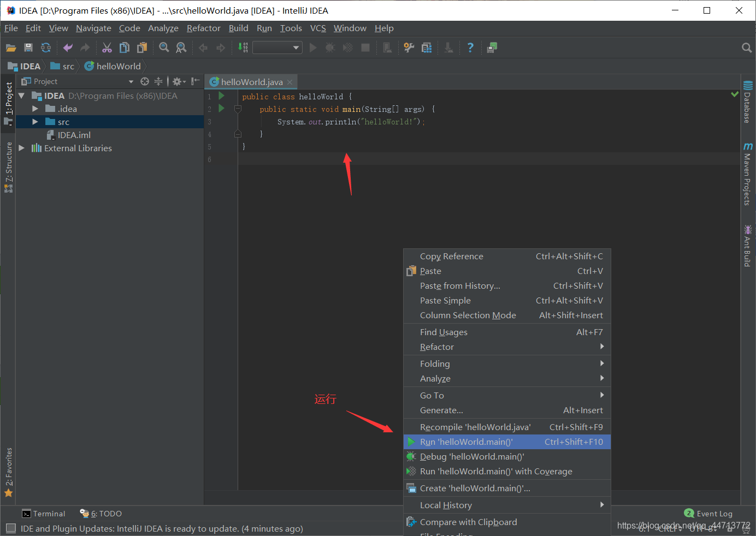Select IDEA.iml in project tree

[69, 135]
